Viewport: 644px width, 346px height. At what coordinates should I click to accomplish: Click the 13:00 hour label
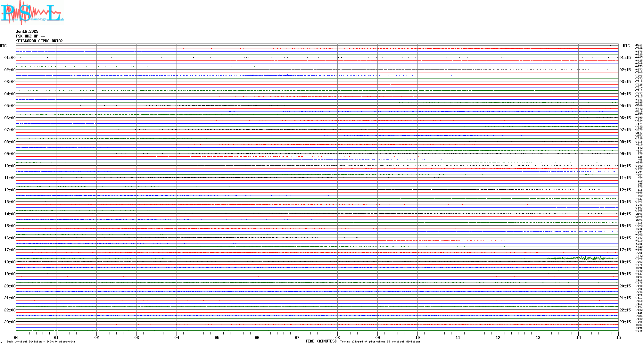tap(10, 202)
